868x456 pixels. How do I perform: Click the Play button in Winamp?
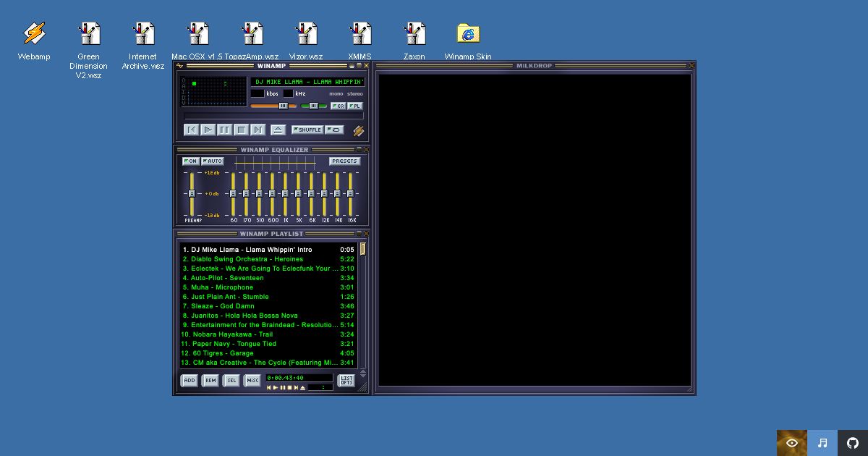[208, 130]
